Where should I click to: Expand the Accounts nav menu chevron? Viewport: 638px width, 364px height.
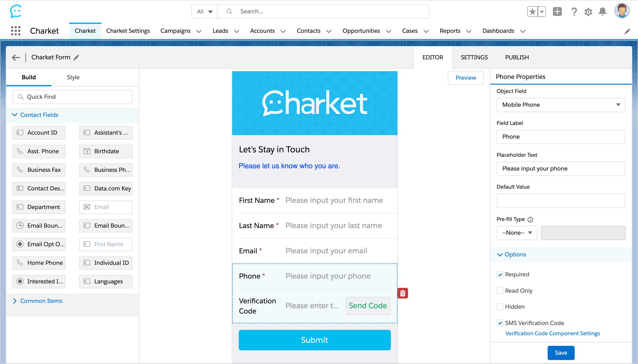[283, 31]
